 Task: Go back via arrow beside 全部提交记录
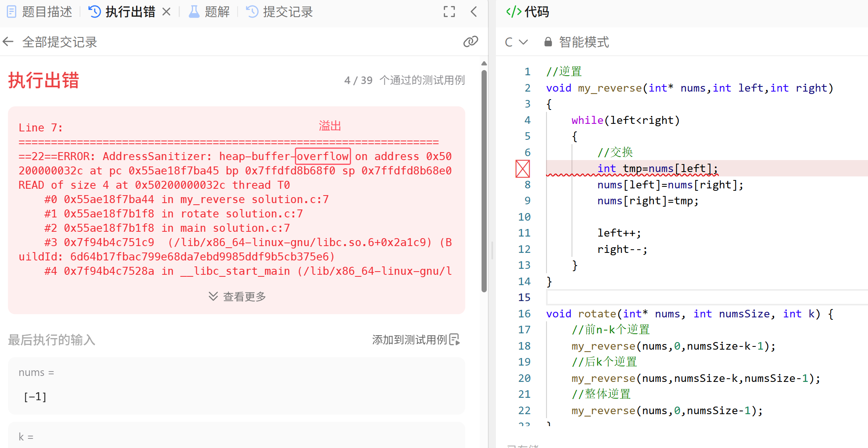click(8, 41)
